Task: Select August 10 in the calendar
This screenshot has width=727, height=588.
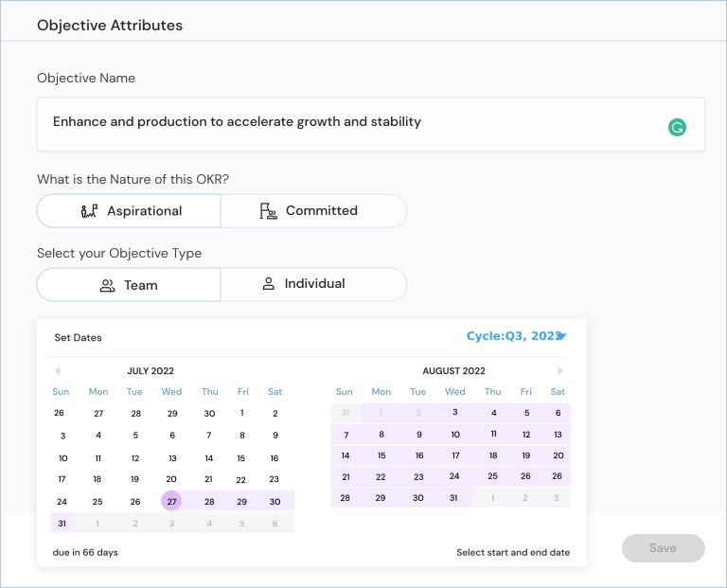Action: 455,435
